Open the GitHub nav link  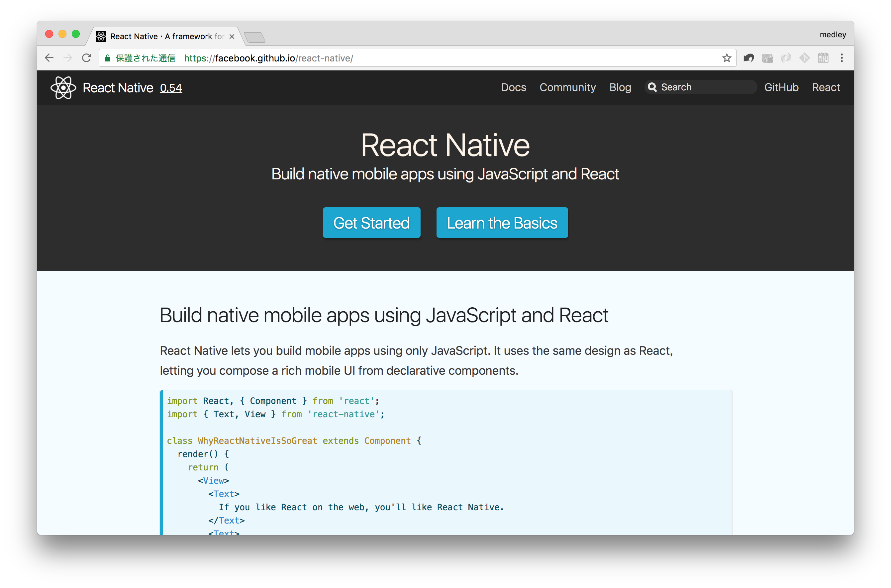pos(781,87)
